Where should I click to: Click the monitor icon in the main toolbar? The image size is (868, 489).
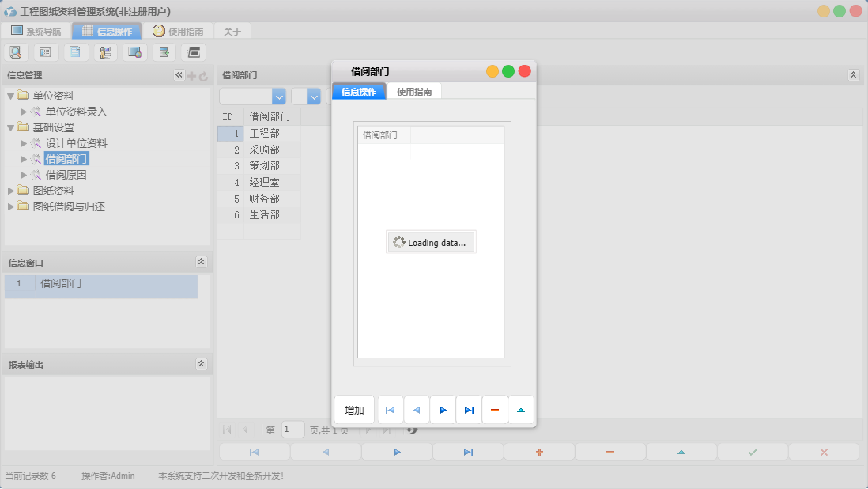click(134, 53)
